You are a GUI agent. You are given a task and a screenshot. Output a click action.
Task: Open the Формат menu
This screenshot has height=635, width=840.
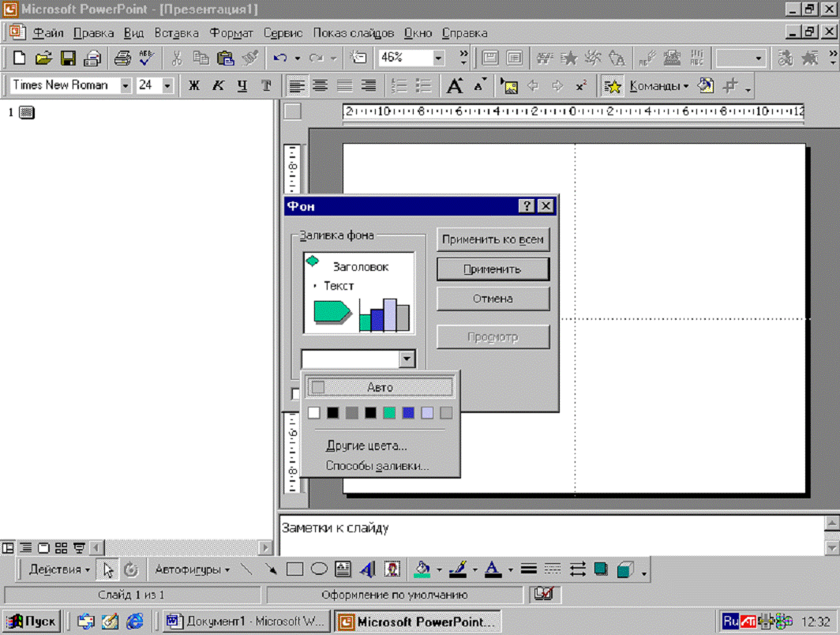(231, 33)
